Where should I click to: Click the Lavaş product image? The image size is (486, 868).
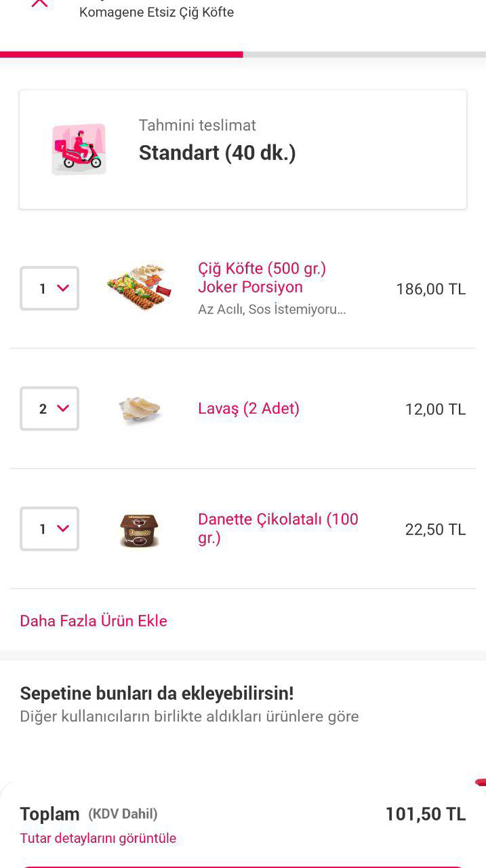click(x=139, y=408)
